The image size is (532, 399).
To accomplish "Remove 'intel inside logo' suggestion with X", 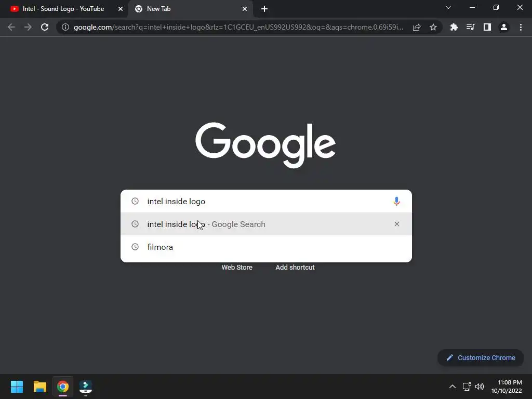I will [396, 224].
